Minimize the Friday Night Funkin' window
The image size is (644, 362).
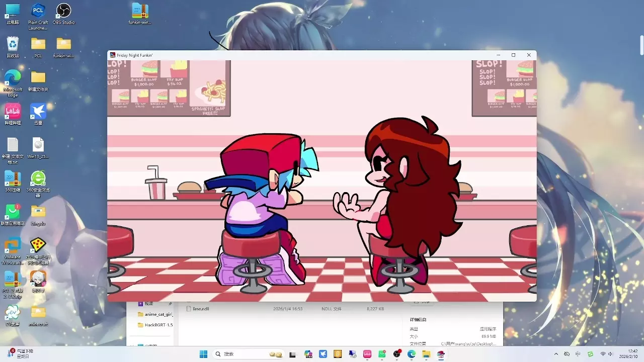pyautogui.click(x=498, y=55)
